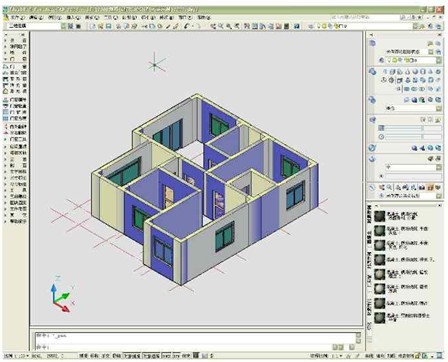The image size is (448, 362).
Task: Toggle the ORTHO mode button in the status bar
Action: click(106, 356)
